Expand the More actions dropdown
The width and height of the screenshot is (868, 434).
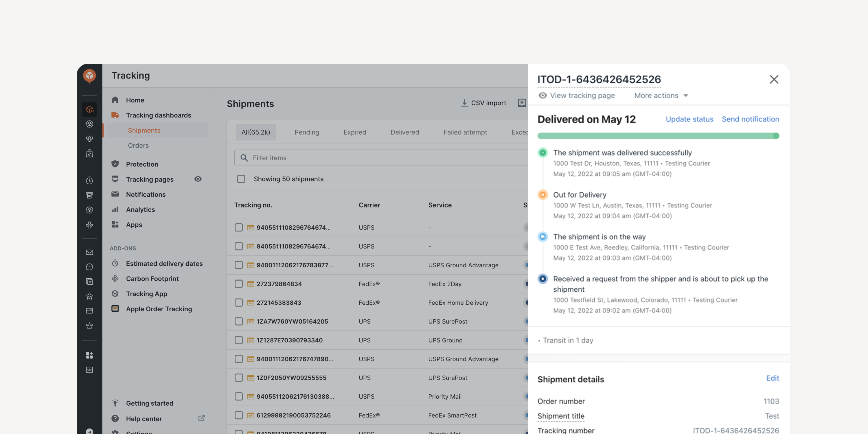click(x=661, y=95)
